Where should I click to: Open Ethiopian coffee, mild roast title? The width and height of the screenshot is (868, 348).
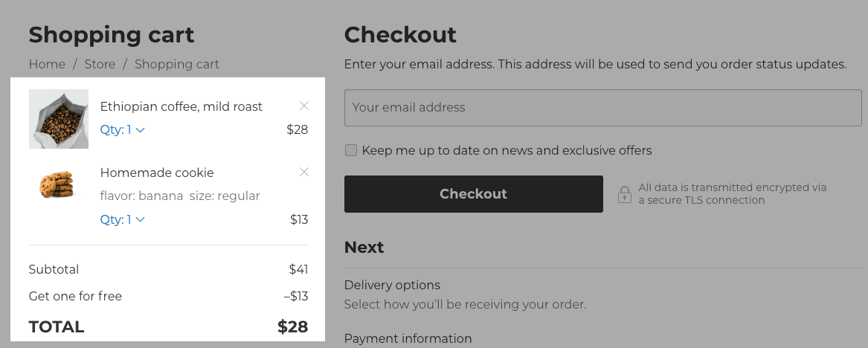(x=181, y=107)
